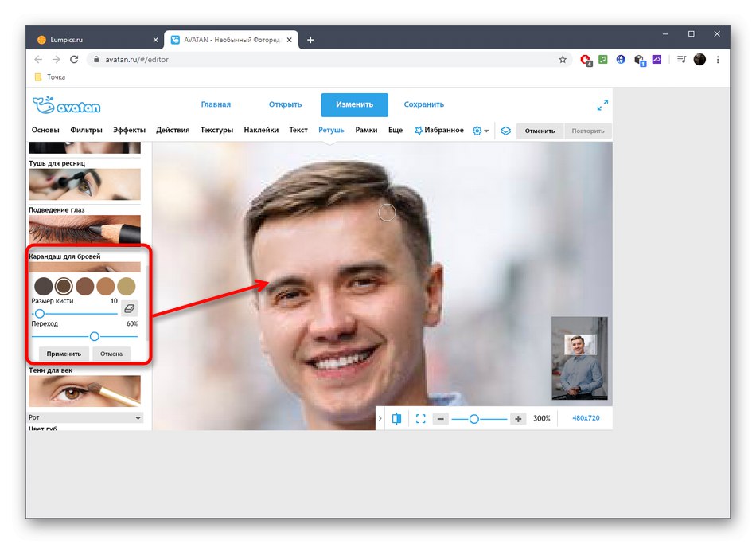Close the Lumpics.ru tab
The image size is (756, 544).
155,40
